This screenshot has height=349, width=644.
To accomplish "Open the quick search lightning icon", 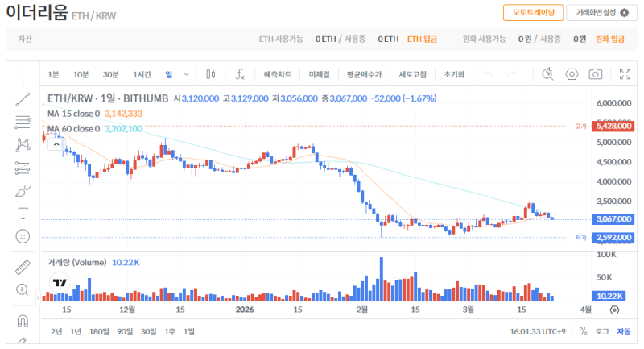I will [547, 74].
